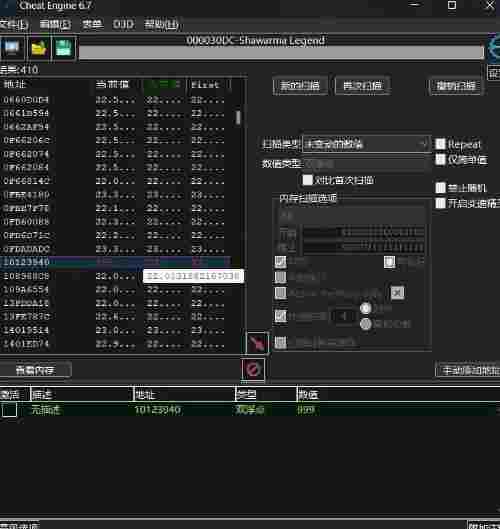Toggle the Repeat checkbox
Viewport: 500px width, 529px height.
[440, 144]
